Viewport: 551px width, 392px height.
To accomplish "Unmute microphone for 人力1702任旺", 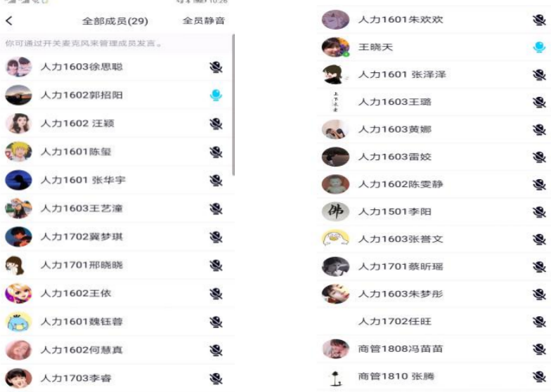I will (x=539, y=322).
